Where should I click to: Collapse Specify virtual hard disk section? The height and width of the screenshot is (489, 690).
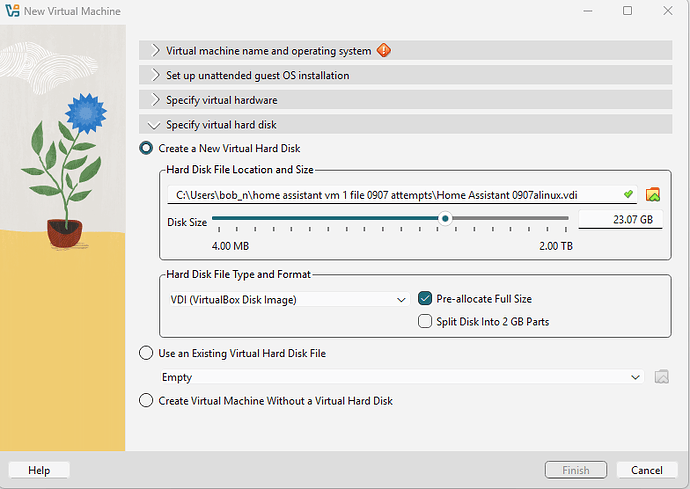click(405, 125)
